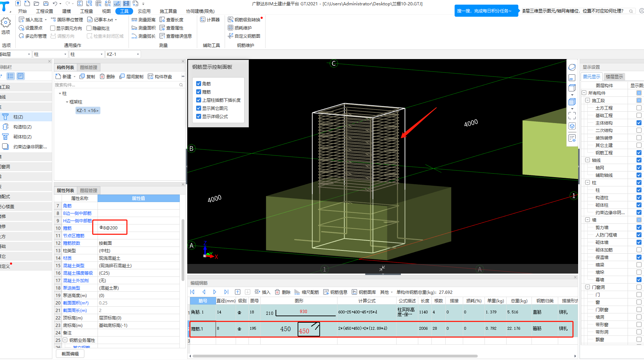
Task: Click property list vertical scrollbar
Action: click(183, 250)
